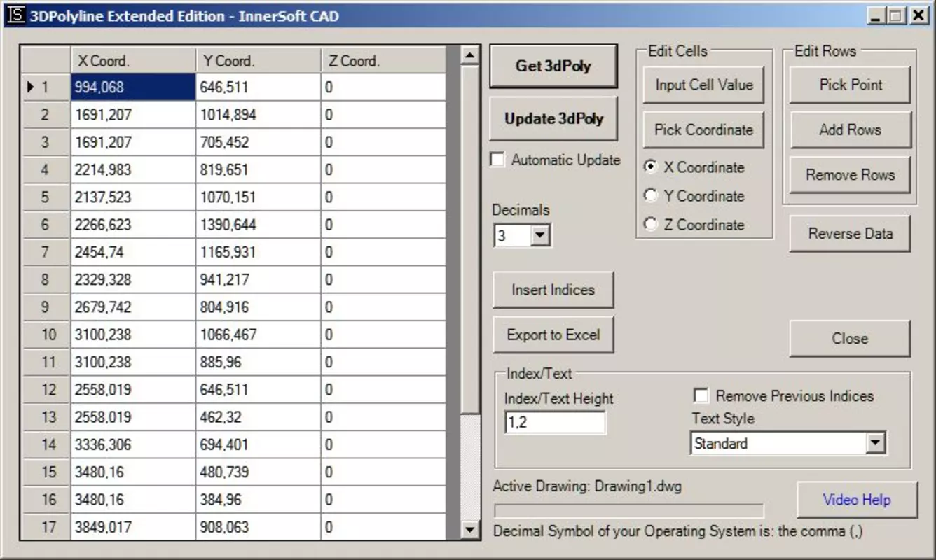Close window using title bar X
The width and height of the screenshot is (936, 560).
click(919, 15)
